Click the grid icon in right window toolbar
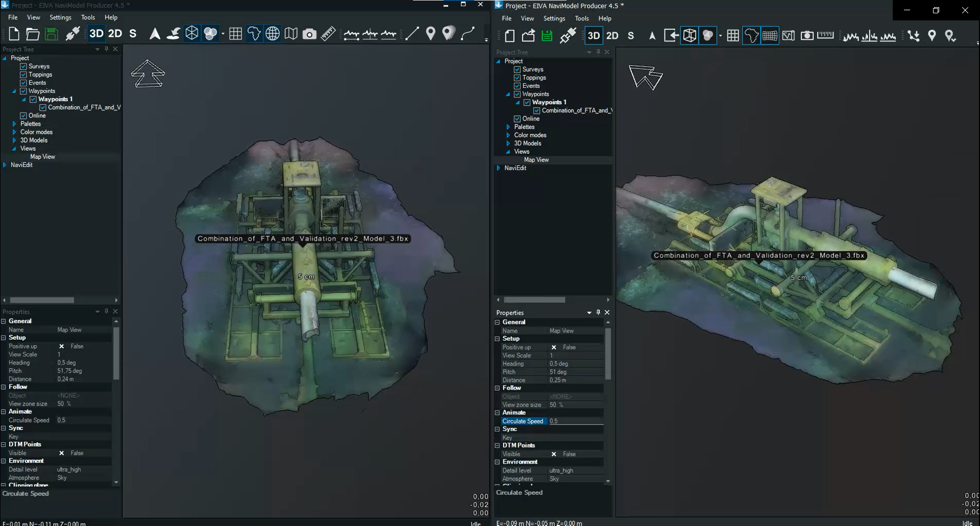 coord(733,36)
